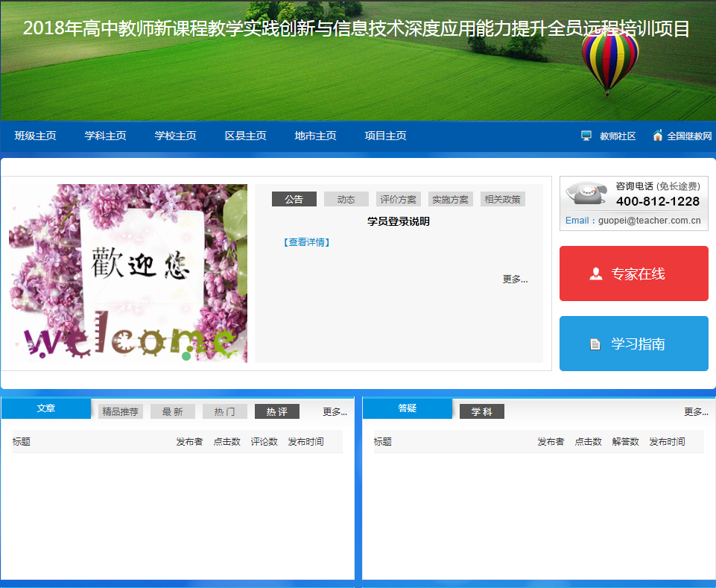Visit the 全国继教网 link
Screen dimensions: 716x588
689,136
